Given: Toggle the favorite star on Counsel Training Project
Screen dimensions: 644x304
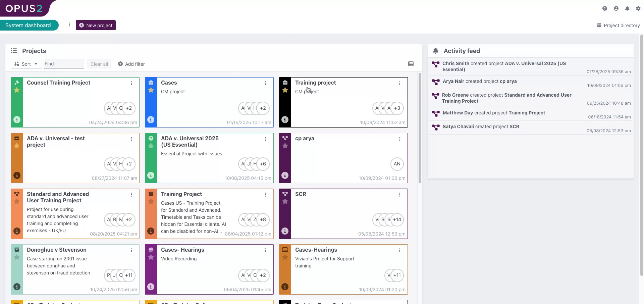Looking at the screenshot, I should click(x=17, y=90).
